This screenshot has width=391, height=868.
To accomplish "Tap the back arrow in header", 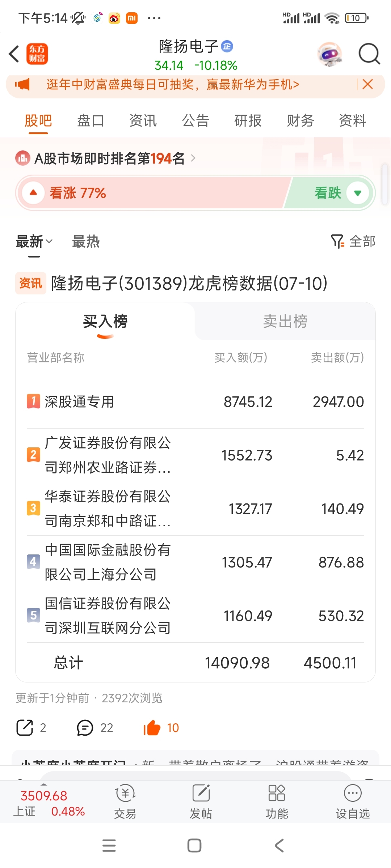I will point(14,54).
